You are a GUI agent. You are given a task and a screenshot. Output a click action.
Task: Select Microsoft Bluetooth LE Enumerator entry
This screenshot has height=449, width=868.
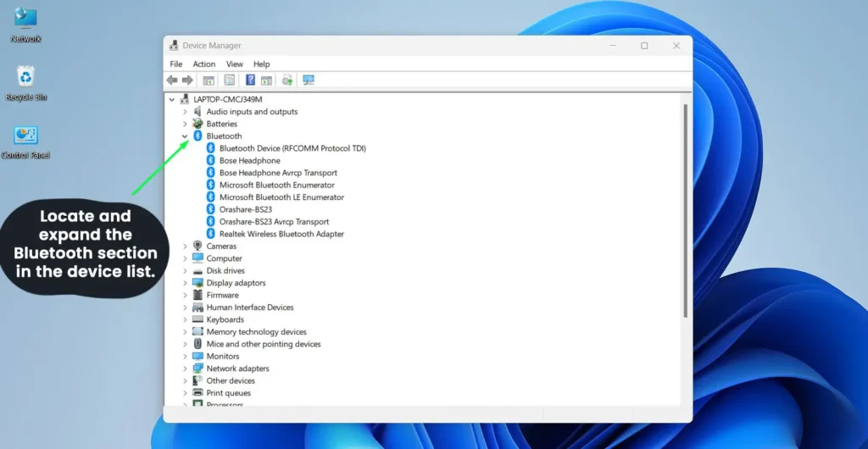(x=281, y=197)
